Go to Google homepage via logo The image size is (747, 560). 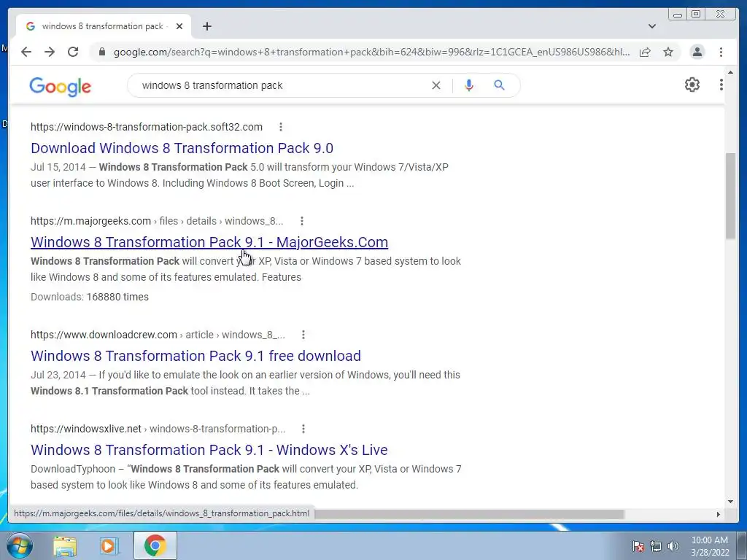click(60, 87)
